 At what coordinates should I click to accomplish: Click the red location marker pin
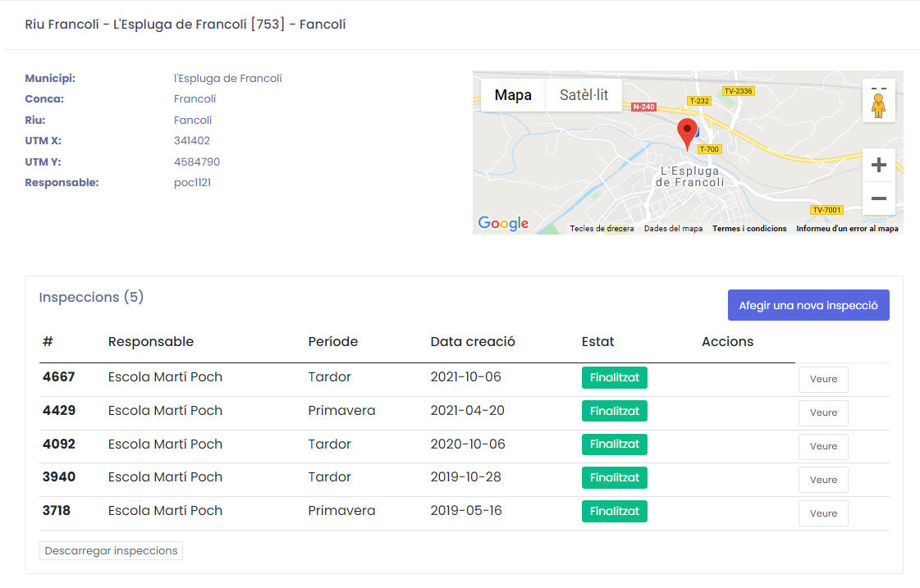pos(687,132)
